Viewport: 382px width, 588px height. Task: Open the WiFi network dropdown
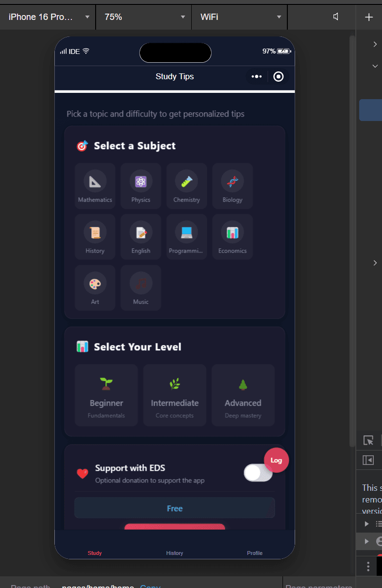240,17
